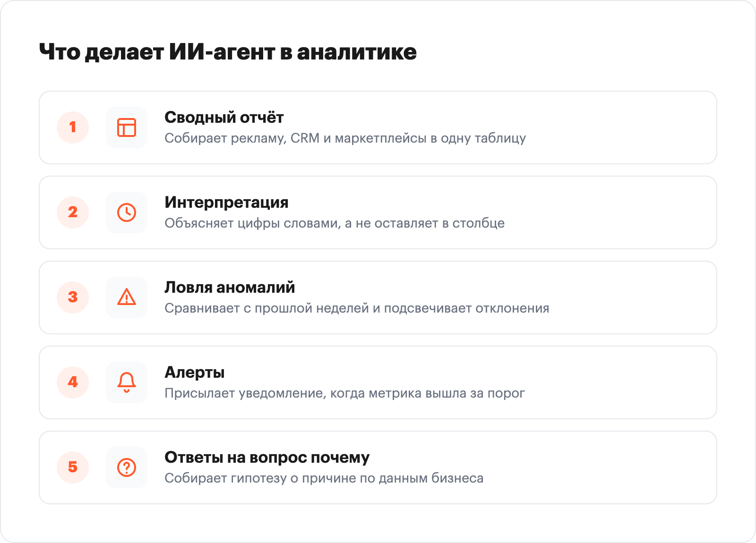Click the title 'Интерпретация'
756x543 pixels.
[226, 203]
